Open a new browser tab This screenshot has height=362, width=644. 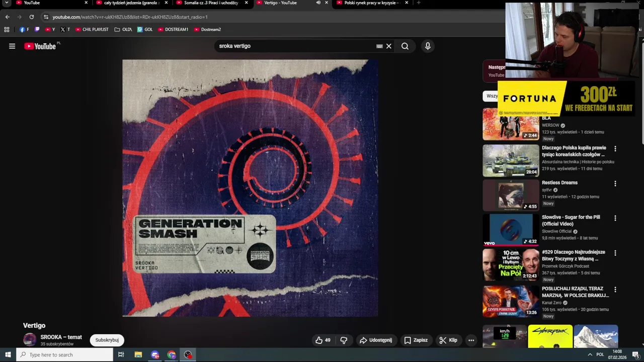(419, 3)
